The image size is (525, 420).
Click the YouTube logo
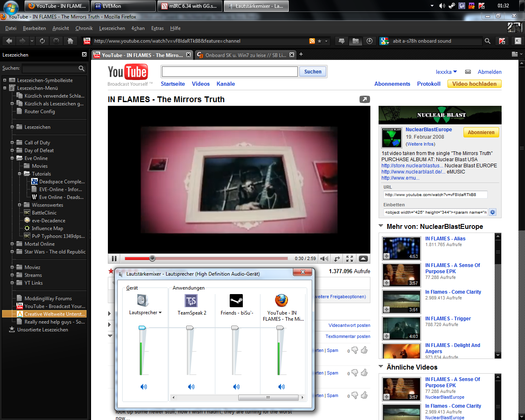click(128, 72)
